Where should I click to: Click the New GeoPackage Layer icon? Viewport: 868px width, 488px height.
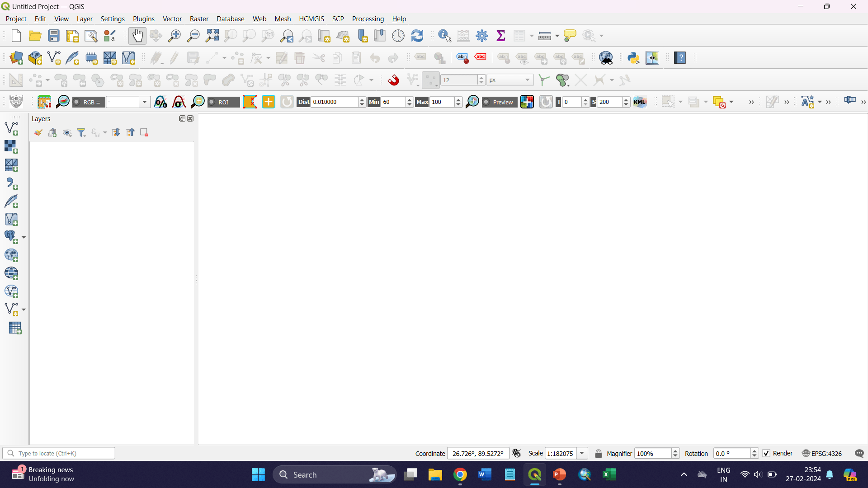35,58
